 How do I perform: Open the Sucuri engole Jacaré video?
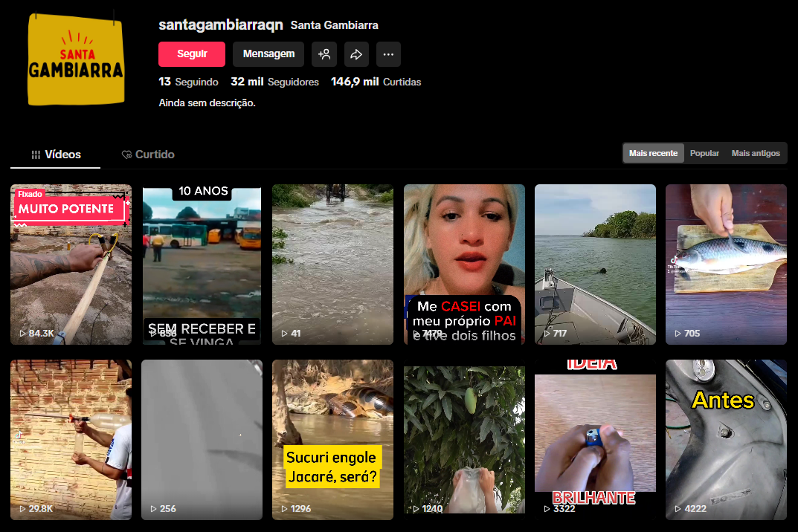(333, 440)
